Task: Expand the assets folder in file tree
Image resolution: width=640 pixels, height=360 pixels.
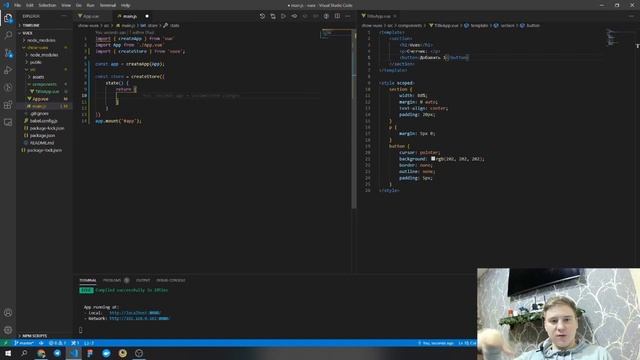Action: pyautogui.click(x=44, y=77)
